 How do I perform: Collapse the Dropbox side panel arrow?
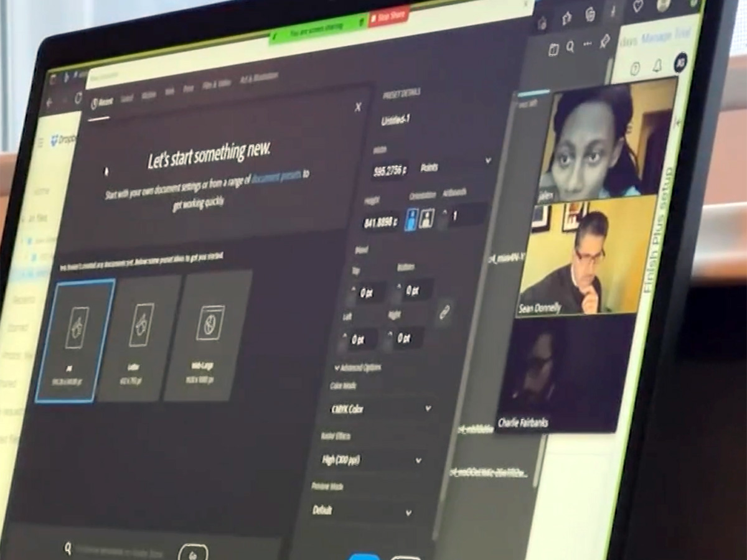(679, 123)
